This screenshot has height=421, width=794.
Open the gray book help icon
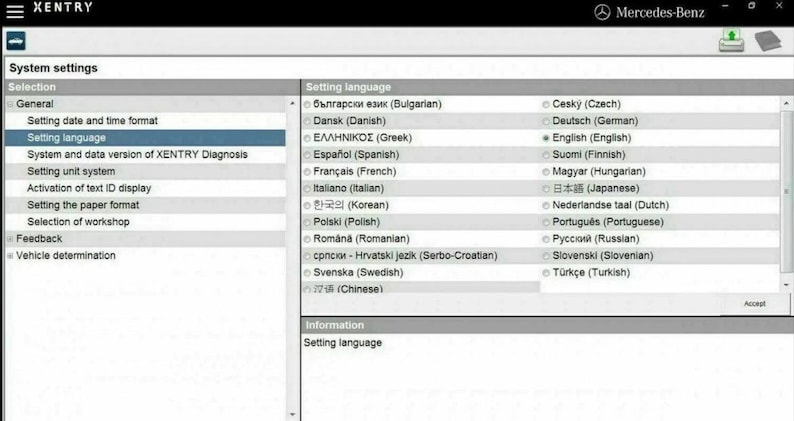pyautogui.click(x=769, y=41)
